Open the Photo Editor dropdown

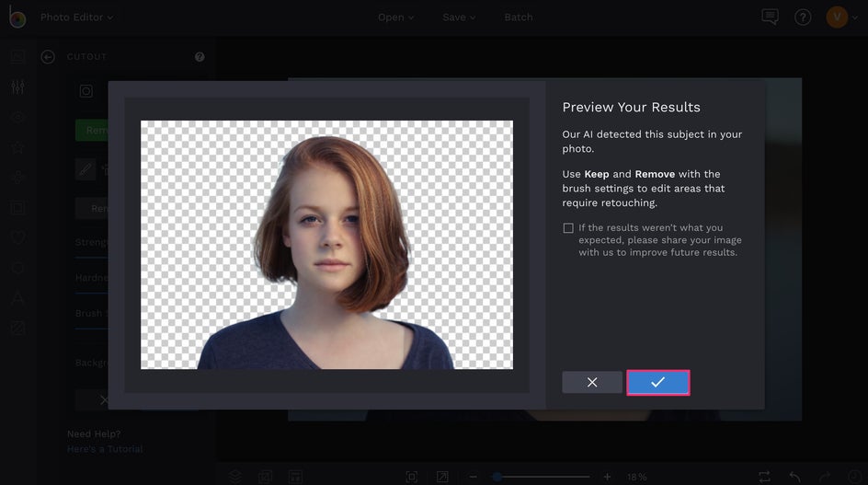(76, 17)
